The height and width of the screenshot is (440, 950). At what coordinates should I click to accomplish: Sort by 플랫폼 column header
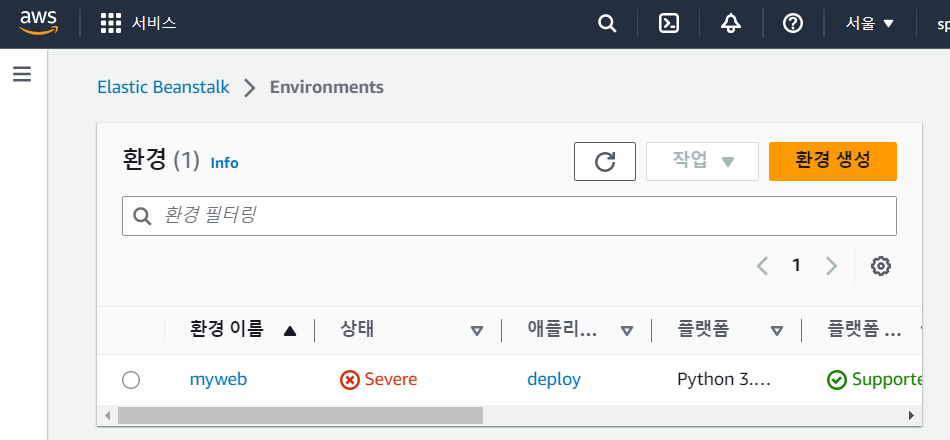(730, 329)
